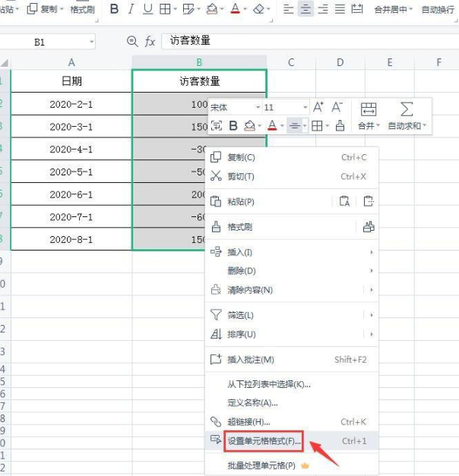The width and height of the screenshot is (459, 476).
Task: Increase font size in the mini toolbar
Action: tap(318, 107)
